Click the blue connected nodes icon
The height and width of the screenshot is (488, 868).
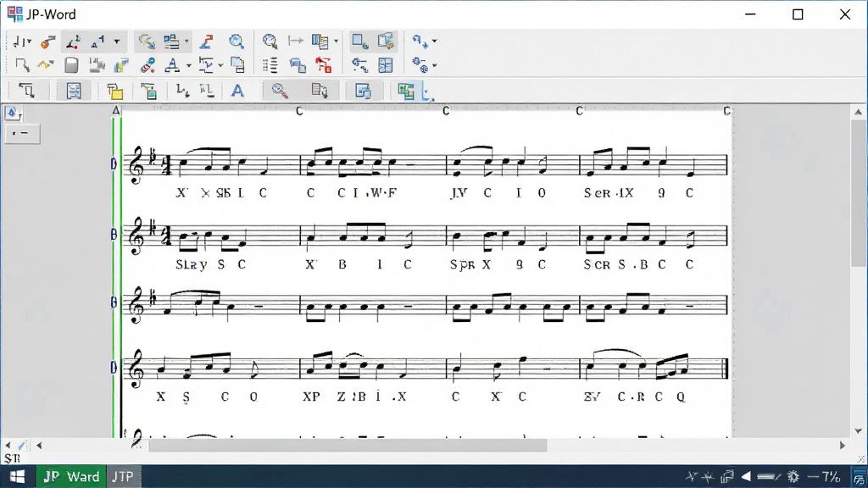[359, 65]
